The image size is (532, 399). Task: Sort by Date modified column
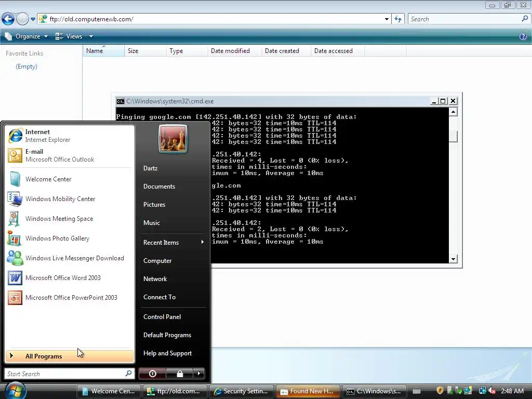pos(234,51)
